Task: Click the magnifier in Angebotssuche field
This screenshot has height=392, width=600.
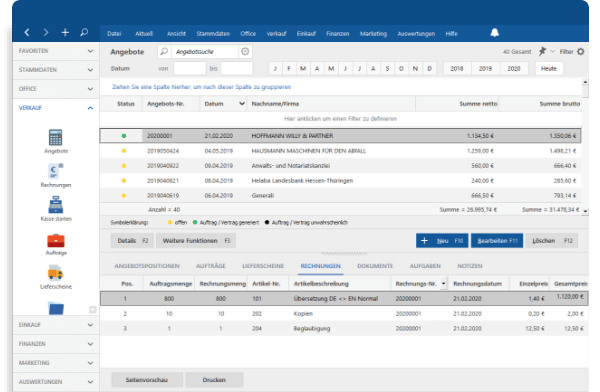Action: (x=164, y=51)
